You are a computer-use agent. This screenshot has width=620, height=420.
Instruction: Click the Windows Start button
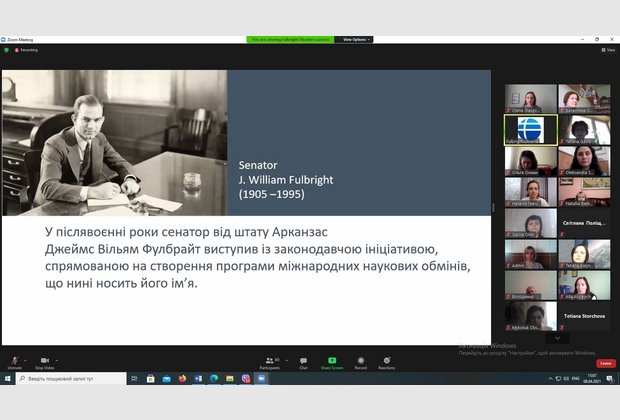7,379
